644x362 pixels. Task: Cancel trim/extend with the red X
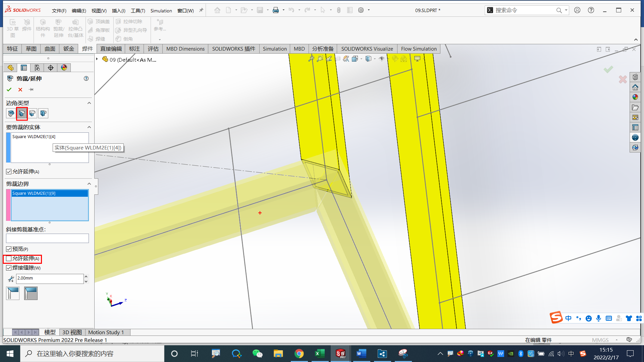(x=20, y=89)
